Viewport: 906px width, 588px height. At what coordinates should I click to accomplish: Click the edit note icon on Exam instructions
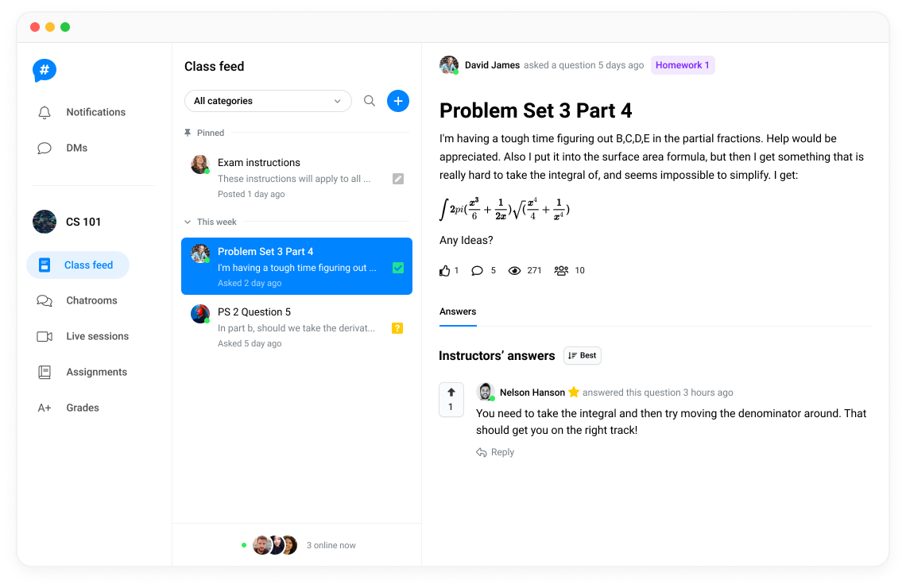tap(397, 179)
